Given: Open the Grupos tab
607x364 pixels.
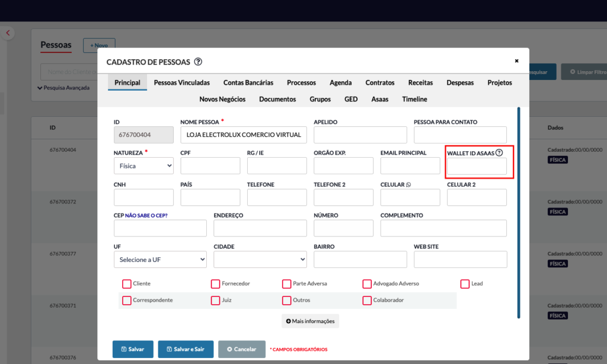Looking at the screenshot, I should click(320, 99).
